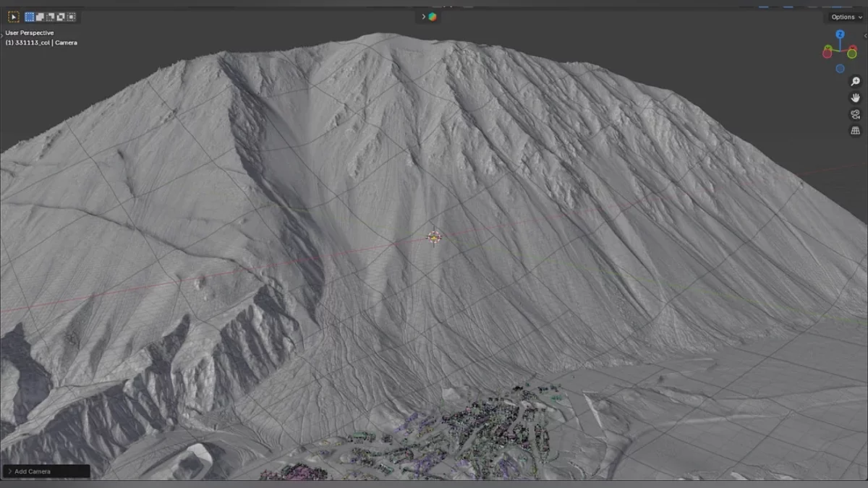Screen dimensions: 868x488
Task: Enable Set New Selection mode
Action: coord(30,17)
